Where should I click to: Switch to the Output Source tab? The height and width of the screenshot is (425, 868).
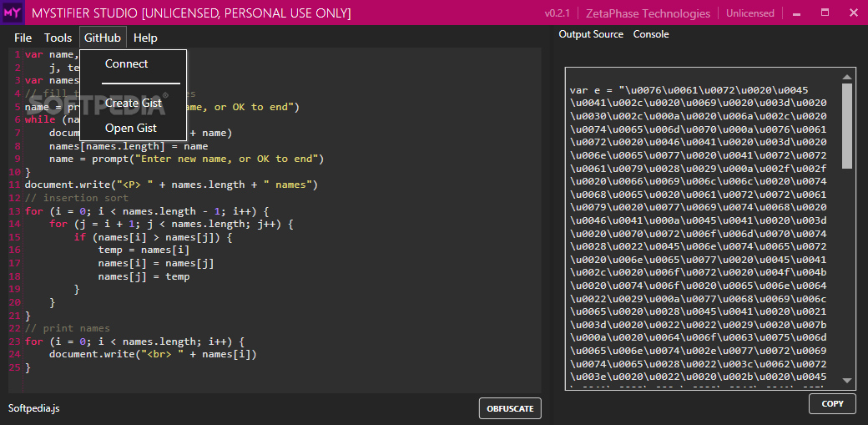click(591, 34)
